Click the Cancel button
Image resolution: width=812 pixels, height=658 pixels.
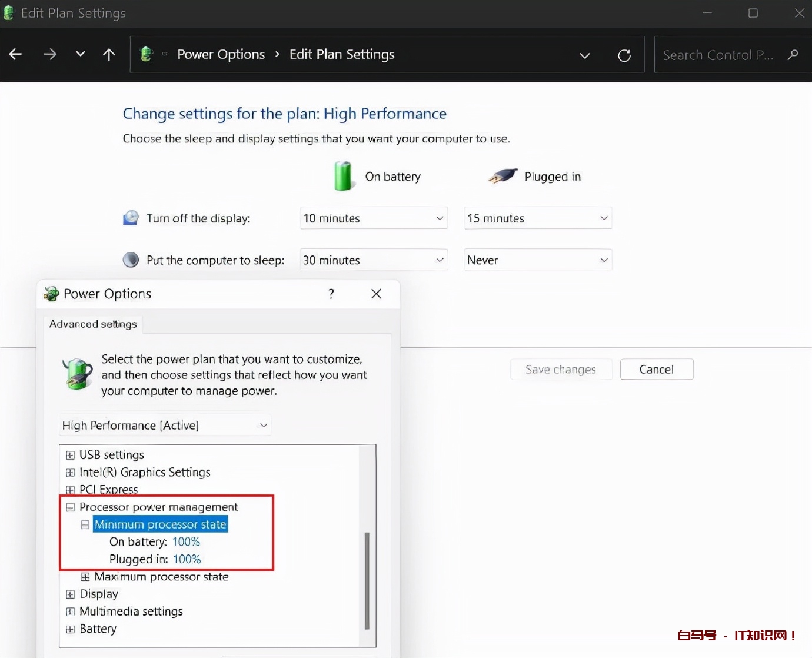pyautogui.click(x=656, y=370)
